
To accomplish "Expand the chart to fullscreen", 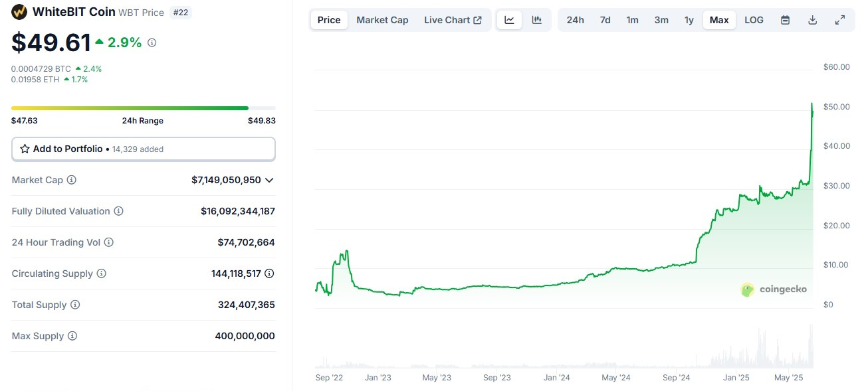I will 839,20.
